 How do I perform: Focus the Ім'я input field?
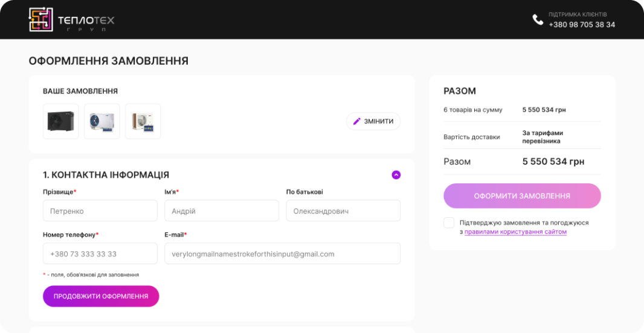point(221,211)
